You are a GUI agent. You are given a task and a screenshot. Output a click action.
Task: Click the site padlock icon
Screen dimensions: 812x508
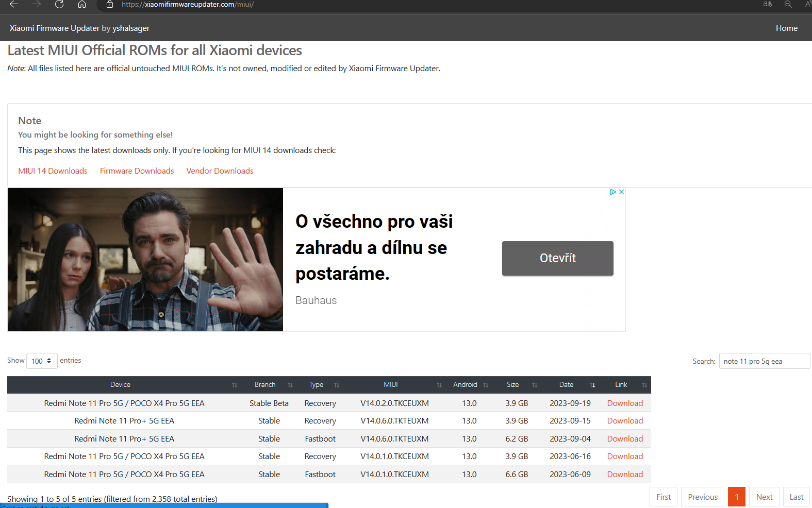[x=109, y=4]
